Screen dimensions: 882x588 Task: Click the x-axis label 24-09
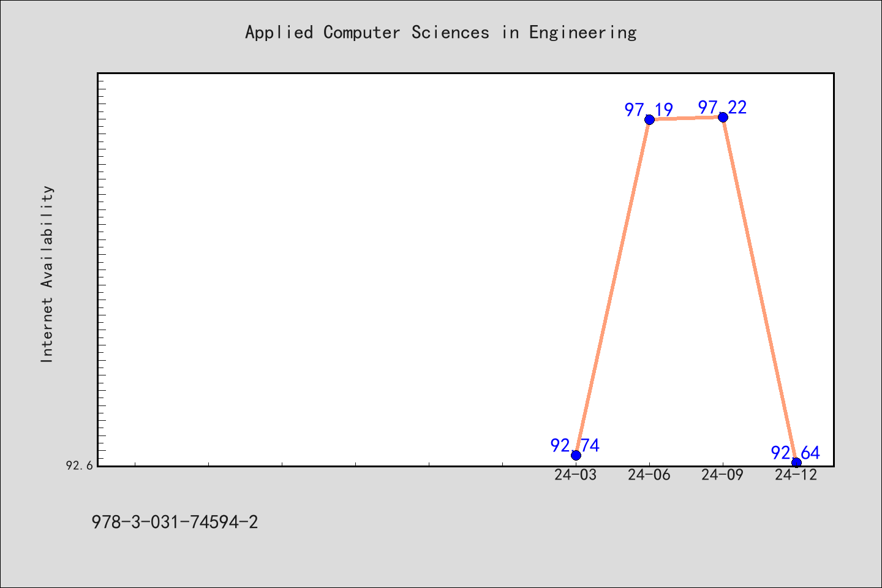(x=723, y=475)
